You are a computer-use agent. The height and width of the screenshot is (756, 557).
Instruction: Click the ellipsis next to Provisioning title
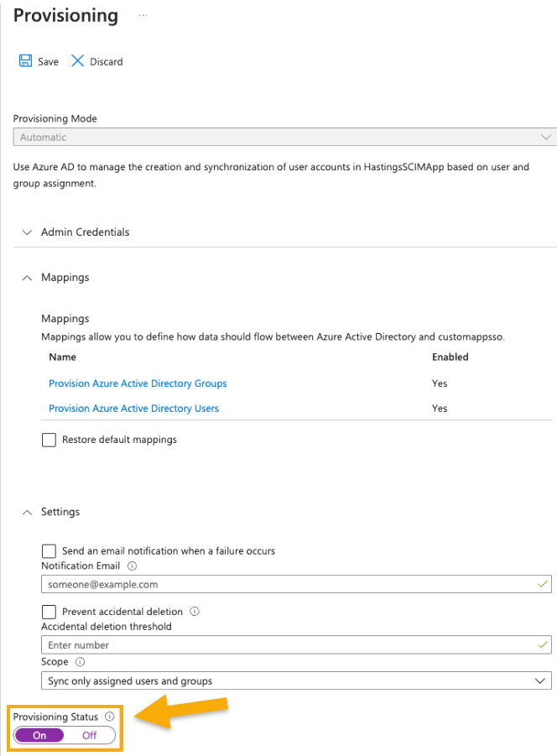(143, 15)
